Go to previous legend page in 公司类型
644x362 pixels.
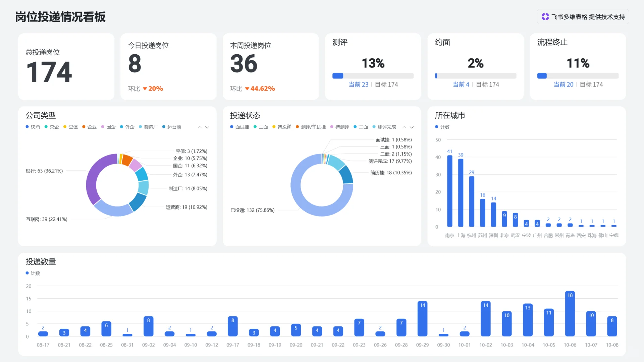point(200,127)
